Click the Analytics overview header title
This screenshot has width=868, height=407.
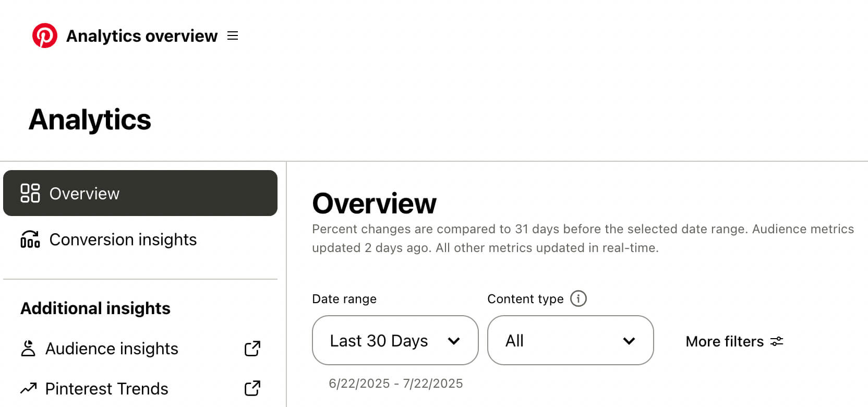pos(142,36)
